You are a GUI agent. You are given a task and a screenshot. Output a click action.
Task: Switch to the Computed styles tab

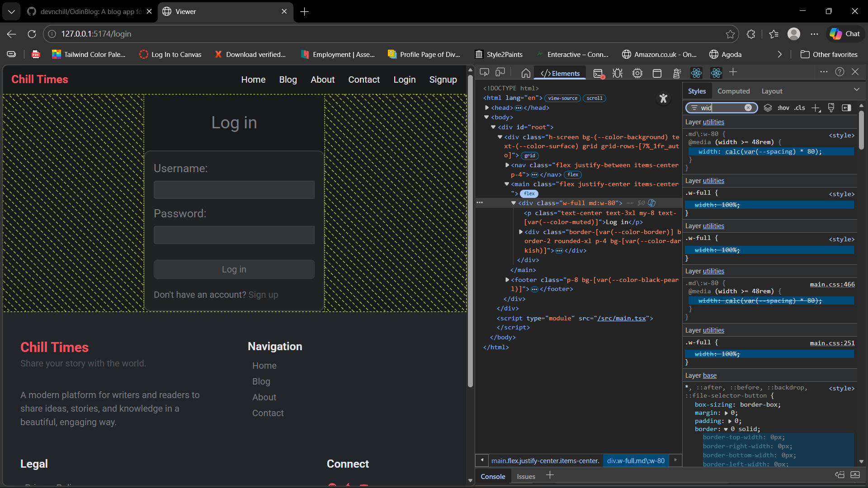733,91
